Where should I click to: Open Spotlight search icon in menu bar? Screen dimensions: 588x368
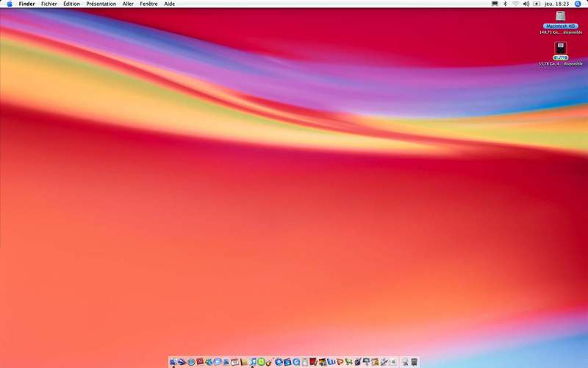pos(578,4)
